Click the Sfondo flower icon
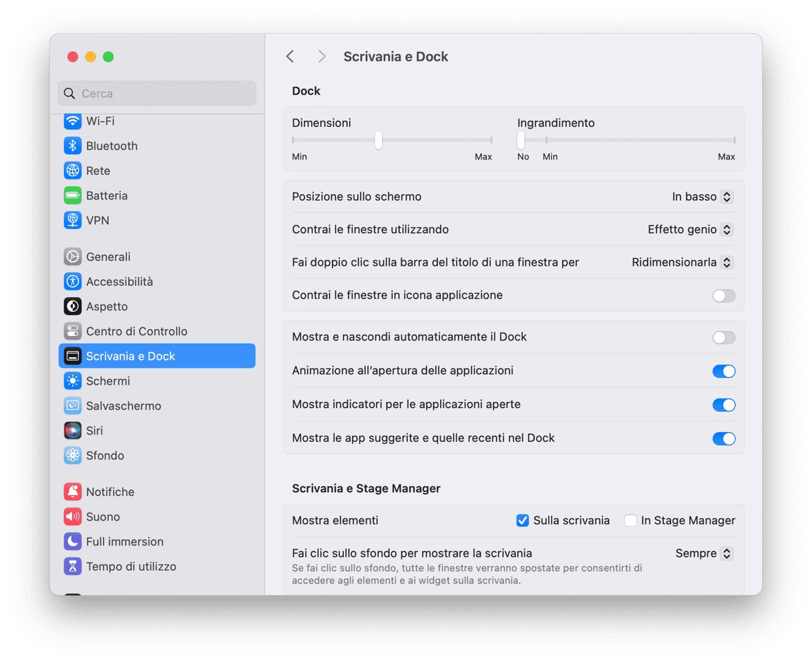 pyautogui.click(x=73, y=455)
